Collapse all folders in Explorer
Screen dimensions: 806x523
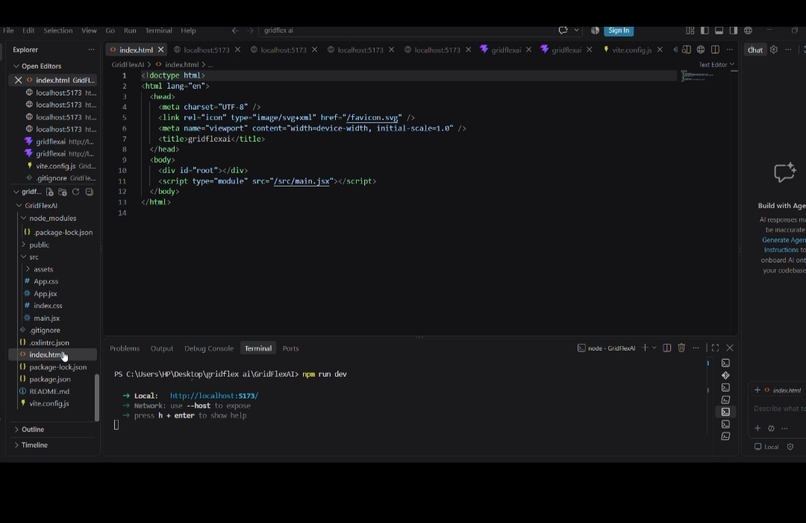(x=89, y=192)
